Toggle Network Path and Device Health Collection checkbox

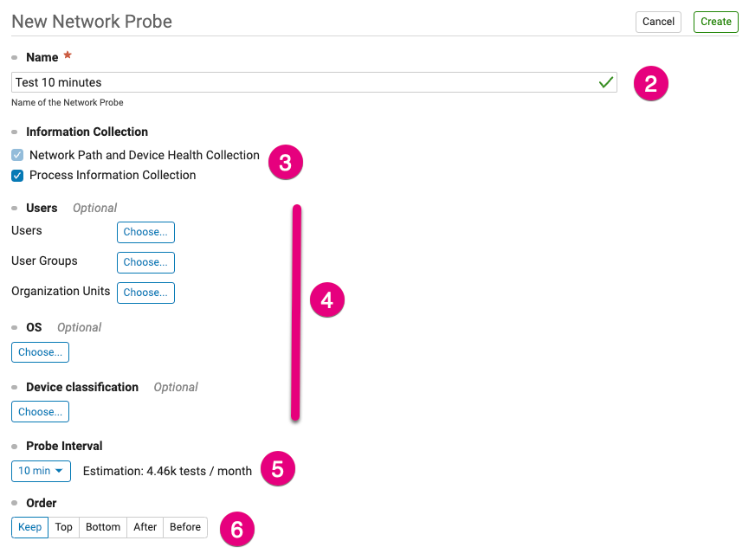pyautogui.click(x=17, y=155)
